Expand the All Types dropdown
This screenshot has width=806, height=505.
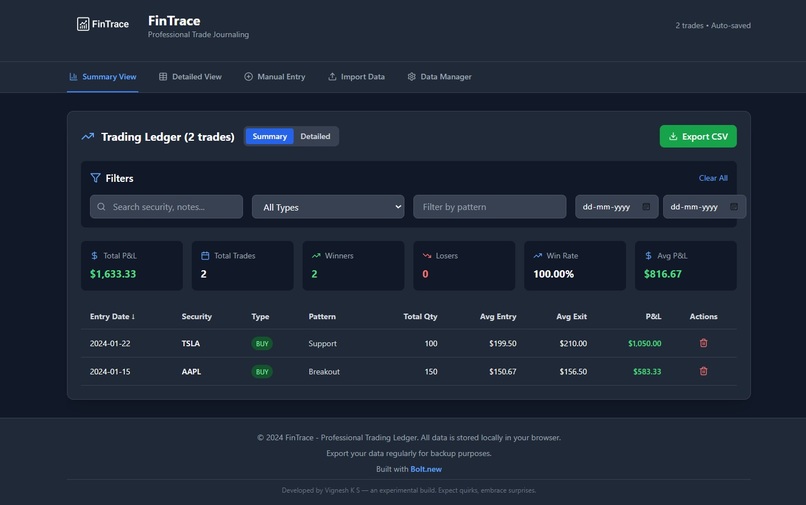[x=328, y=207]
